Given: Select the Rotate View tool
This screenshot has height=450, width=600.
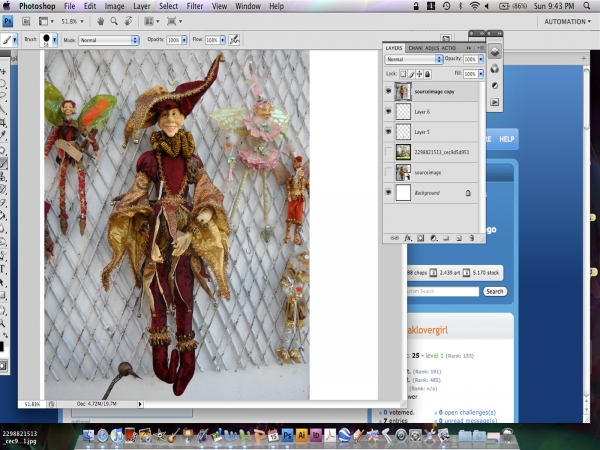Looking at the screenshot, I should (129, 21).
